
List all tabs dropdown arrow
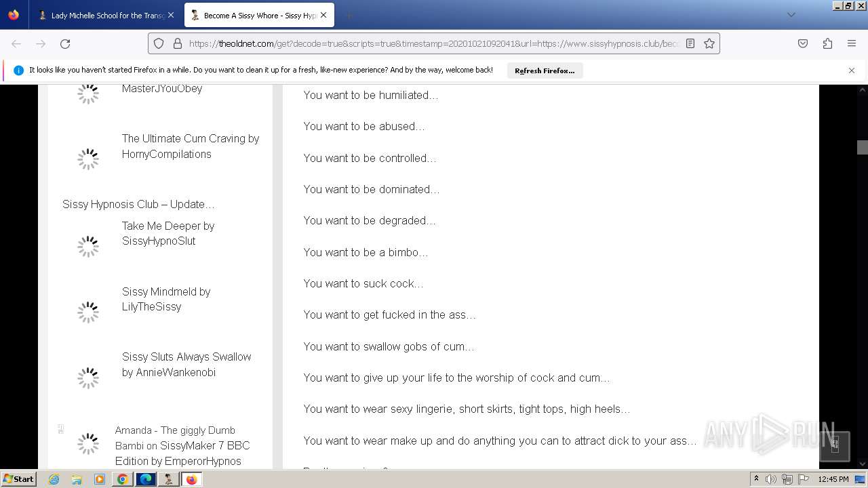point(791,15)
